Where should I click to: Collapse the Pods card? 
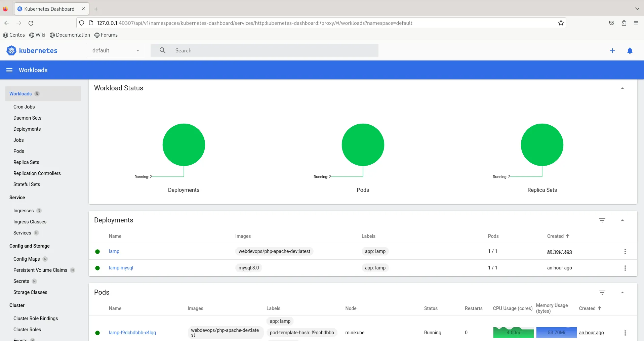622,293
